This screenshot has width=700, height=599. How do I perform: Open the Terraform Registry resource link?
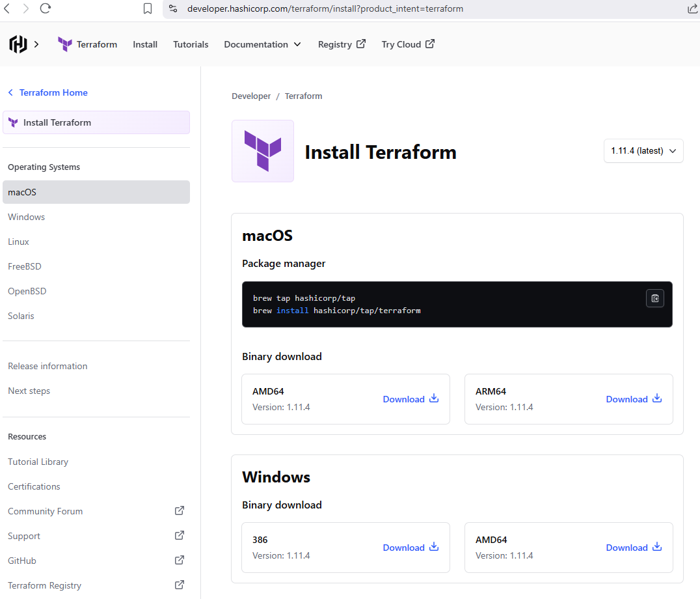pos(45,585)
